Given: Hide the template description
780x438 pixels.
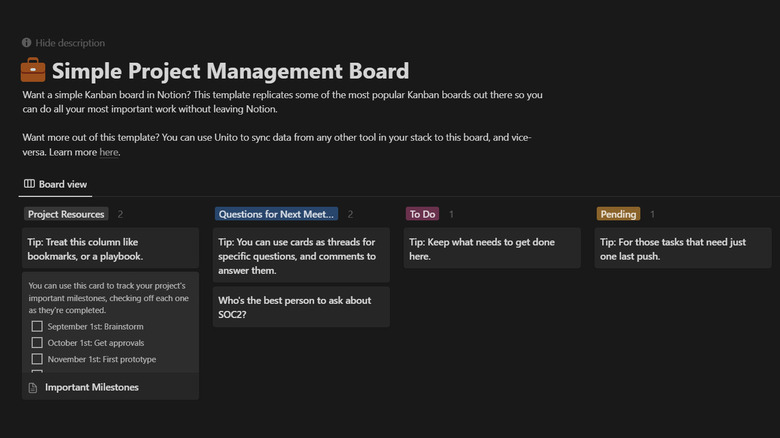Looking at the screenshot, I should click(x=70, y=43).
